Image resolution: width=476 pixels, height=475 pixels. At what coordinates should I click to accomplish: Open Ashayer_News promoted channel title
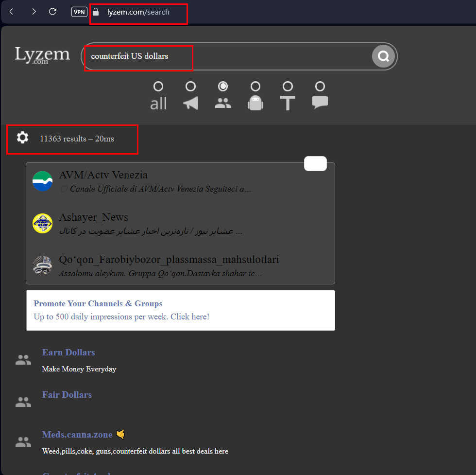tap(93, 217)
